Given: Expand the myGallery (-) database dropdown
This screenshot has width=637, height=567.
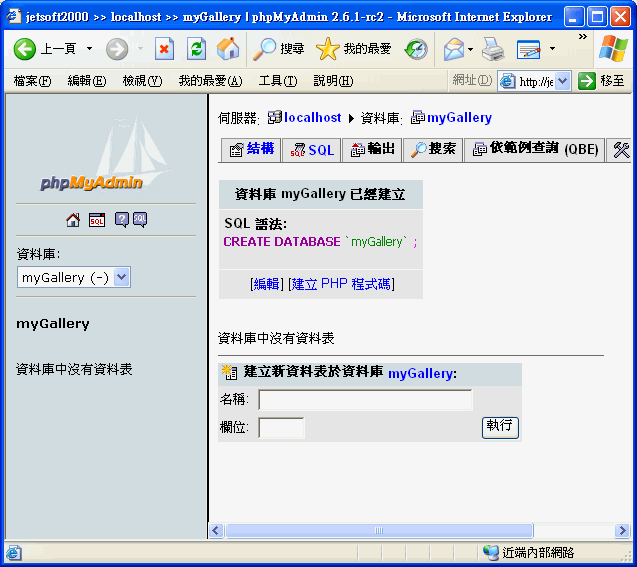Looking at the screenshot, I should click(x=121, y=277).
